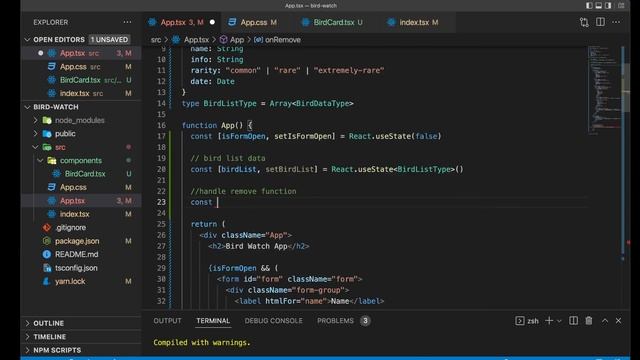Click source control compare changes icon
The width and height of the screenshot is (640, 360).
coord(584,22)
